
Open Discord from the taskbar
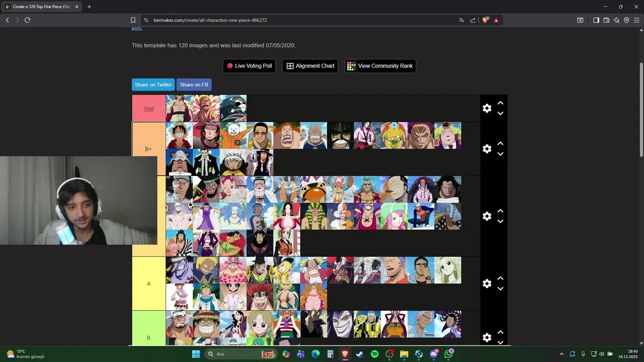(434, 354)
